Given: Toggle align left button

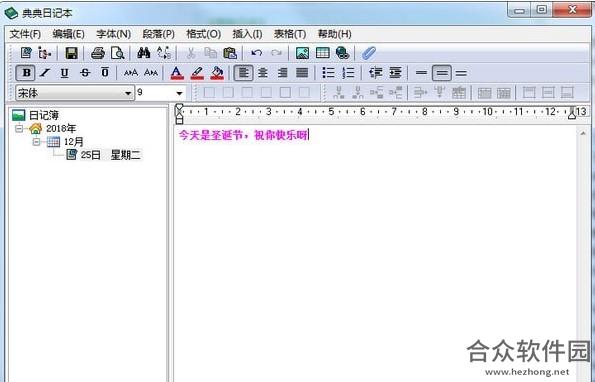Looking at the screenshot, I should click(x=243, y=72).
